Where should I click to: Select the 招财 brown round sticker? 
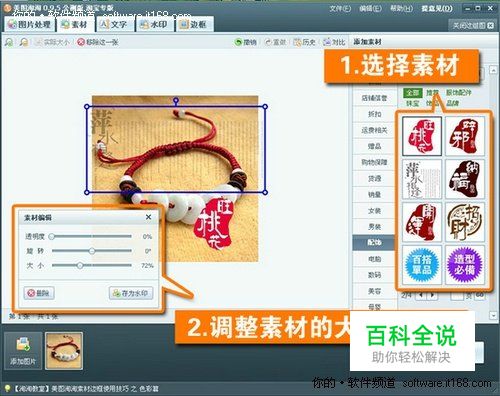point(465,222)
